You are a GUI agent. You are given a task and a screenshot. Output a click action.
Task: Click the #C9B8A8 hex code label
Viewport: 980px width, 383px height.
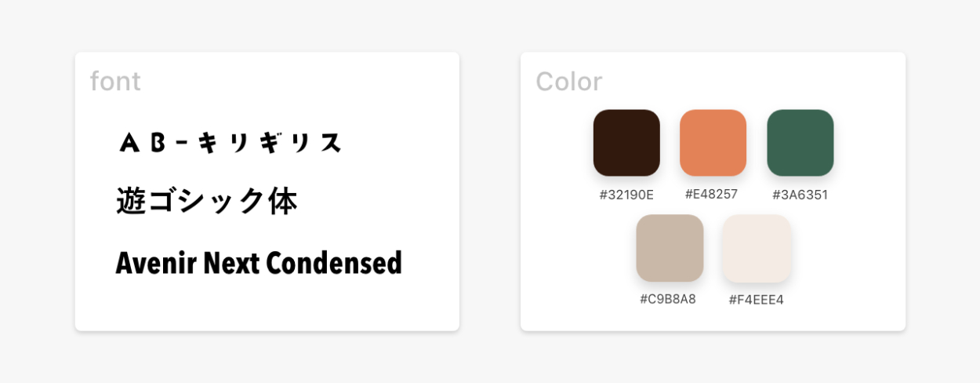point(668,299)
